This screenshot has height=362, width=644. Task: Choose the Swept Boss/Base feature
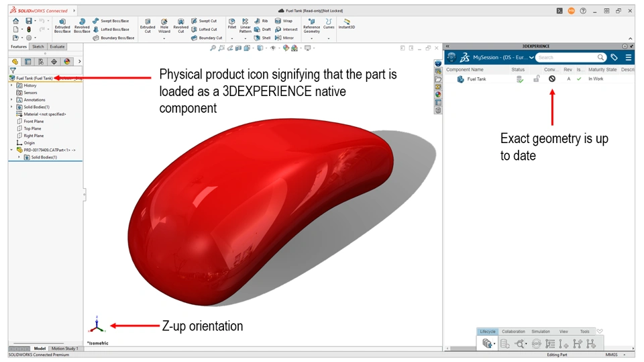pos(111,21)
